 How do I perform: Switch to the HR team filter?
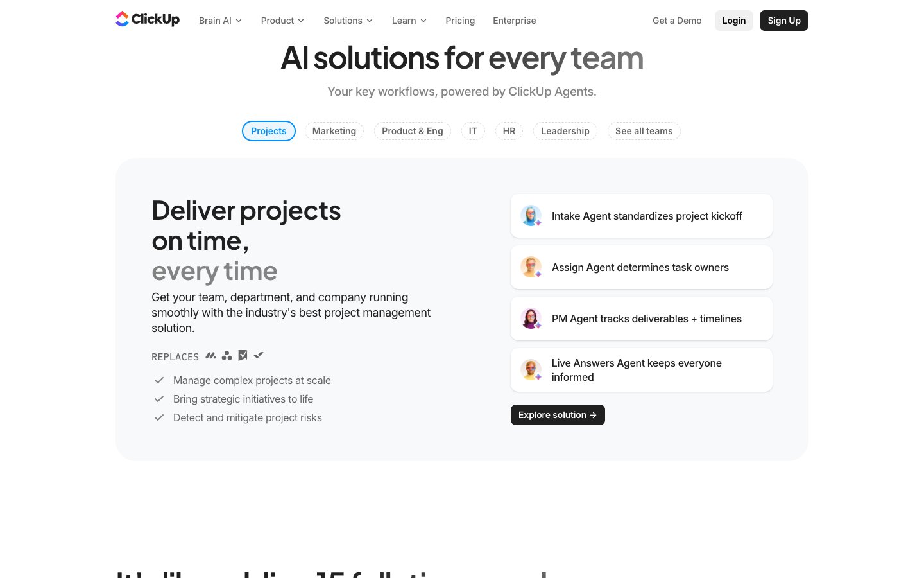509,131
